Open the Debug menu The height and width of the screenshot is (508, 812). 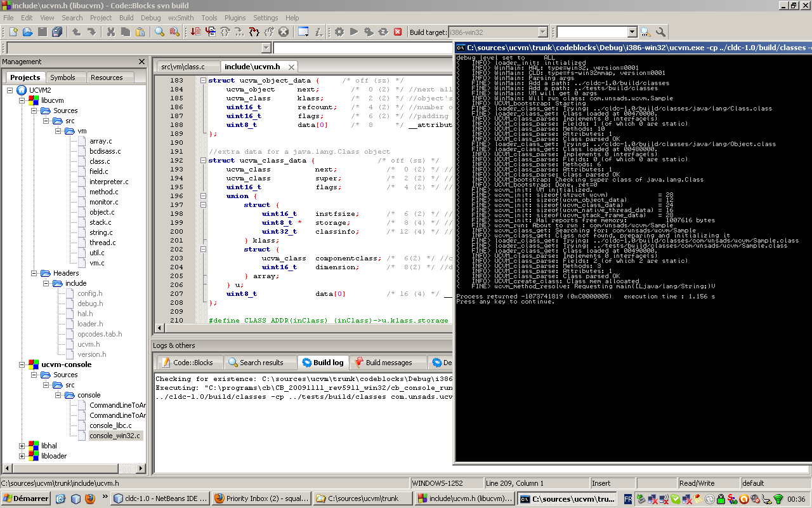(151, 18)
